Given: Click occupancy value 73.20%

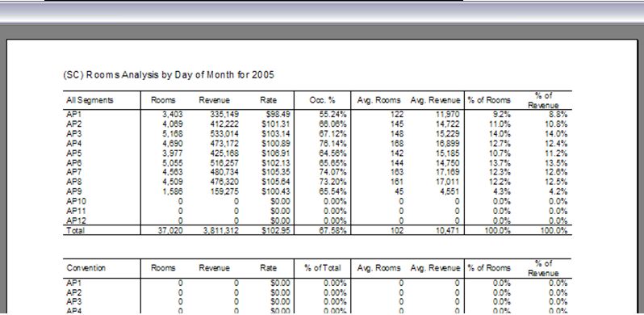Looking at the screenshot, I should point(333,182).
